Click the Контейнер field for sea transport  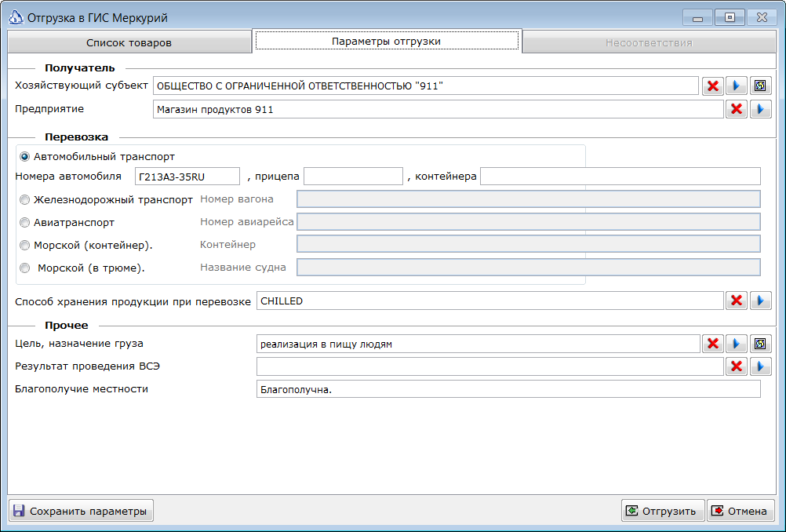(529, 244)
